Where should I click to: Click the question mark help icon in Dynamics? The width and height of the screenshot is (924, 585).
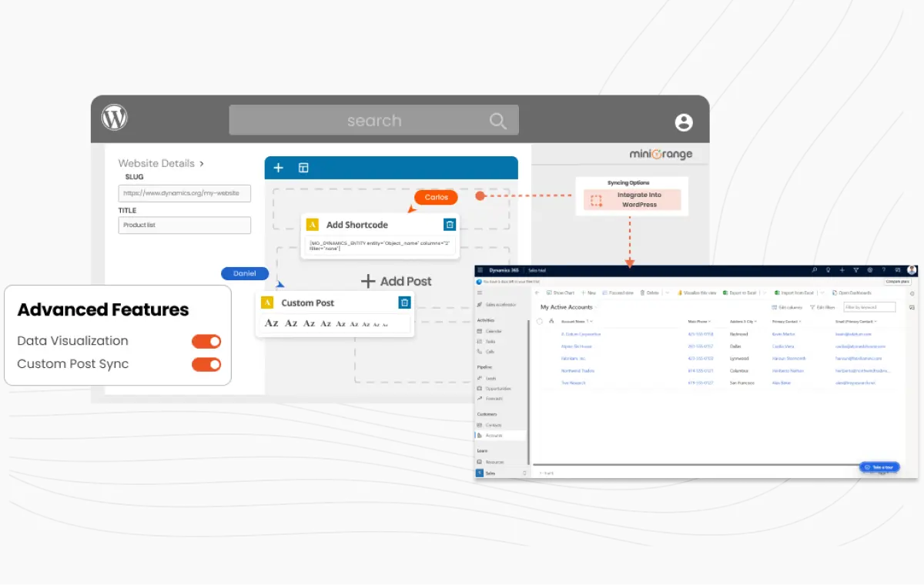[x=884, y=270]
